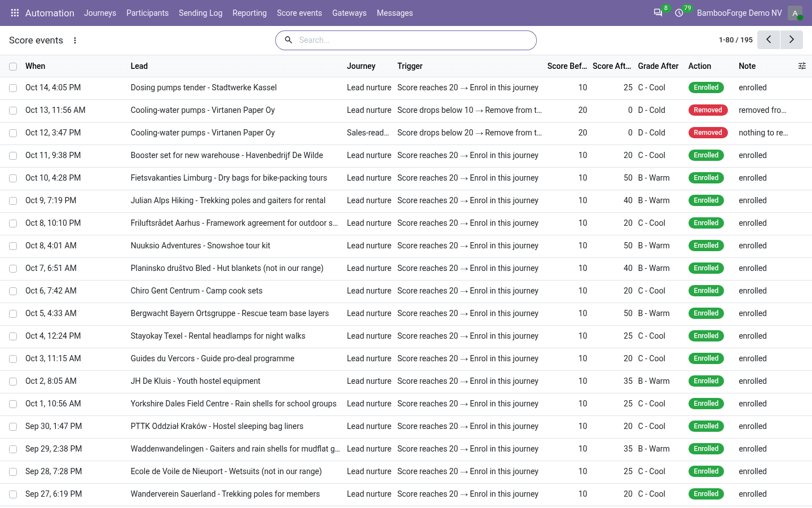Open JH De Kluis - Youth hostel equipment
Screen dimensions: 812x508
pos(195,381)
